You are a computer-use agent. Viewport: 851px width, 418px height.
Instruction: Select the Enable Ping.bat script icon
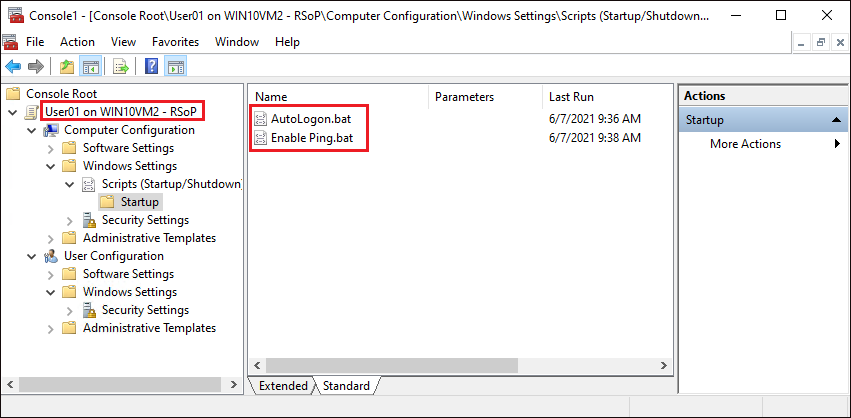(261, 137)
